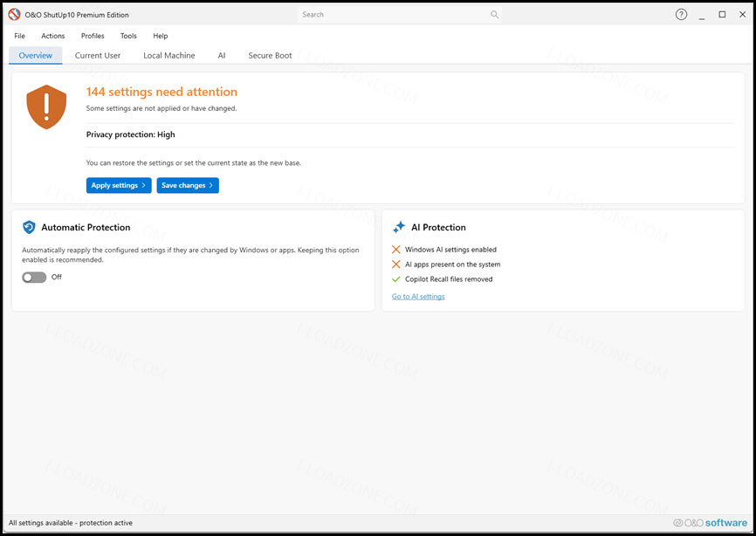This screenshot has height=536, width=756.
Task: Click the 'Copilot Recall files removed' text
Action: pyautogui.click(x=449, y=279)
